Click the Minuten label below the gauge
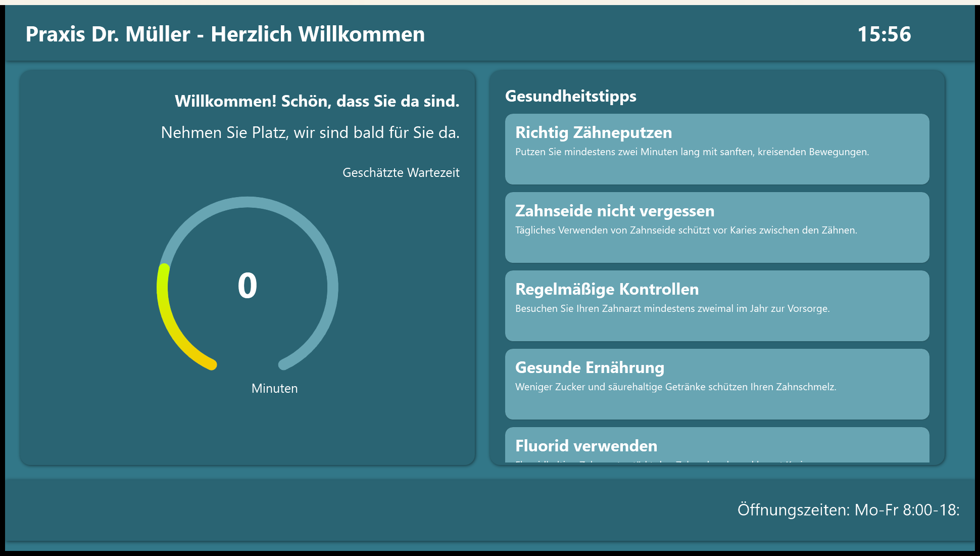 pyautogui.click(x=275, y=389)
